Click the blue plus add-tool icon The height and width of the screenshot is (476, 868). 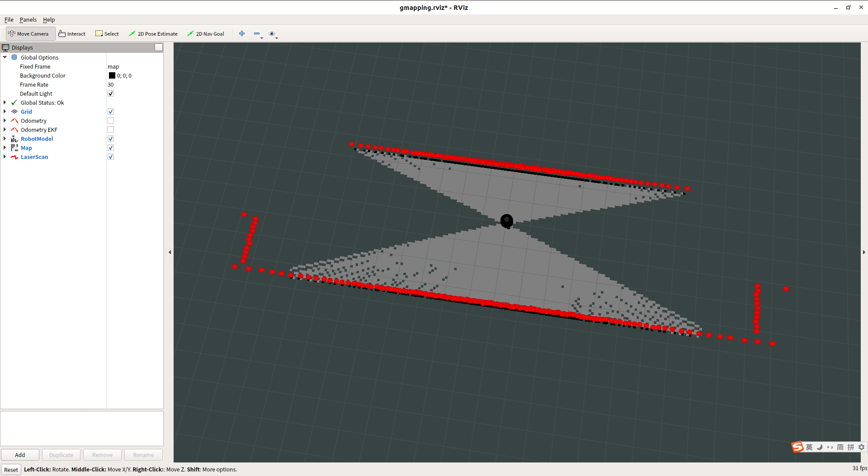coord(242,33)
